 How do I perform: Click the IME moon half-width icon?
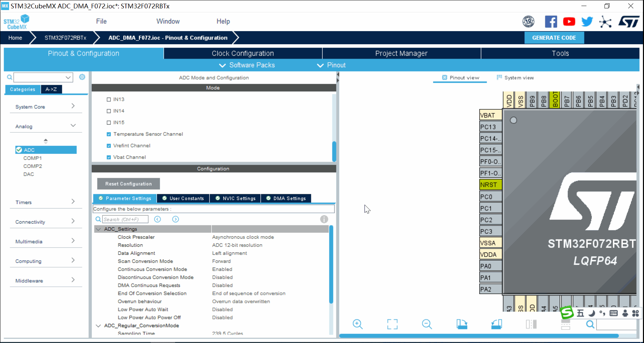pyautogui.click(x=591, y=313)
